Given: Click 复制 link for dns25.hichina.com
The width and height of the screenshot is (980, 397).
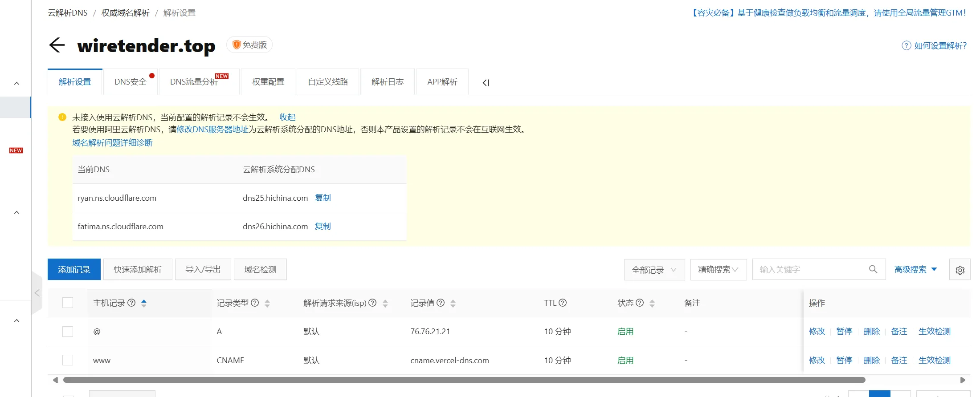Looking at the screenshot, I should click(x=323, y=198).
